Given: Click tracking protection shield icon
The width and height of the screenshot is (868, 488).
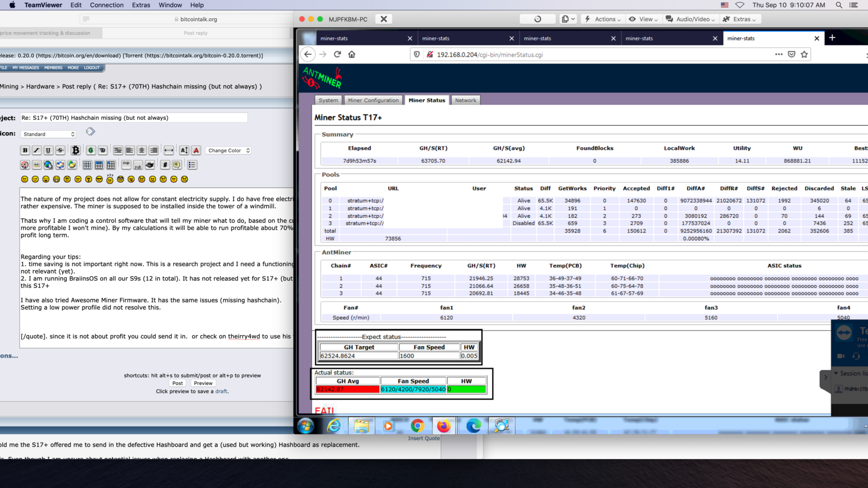Looking at the screenshot, I should point(417,54).
